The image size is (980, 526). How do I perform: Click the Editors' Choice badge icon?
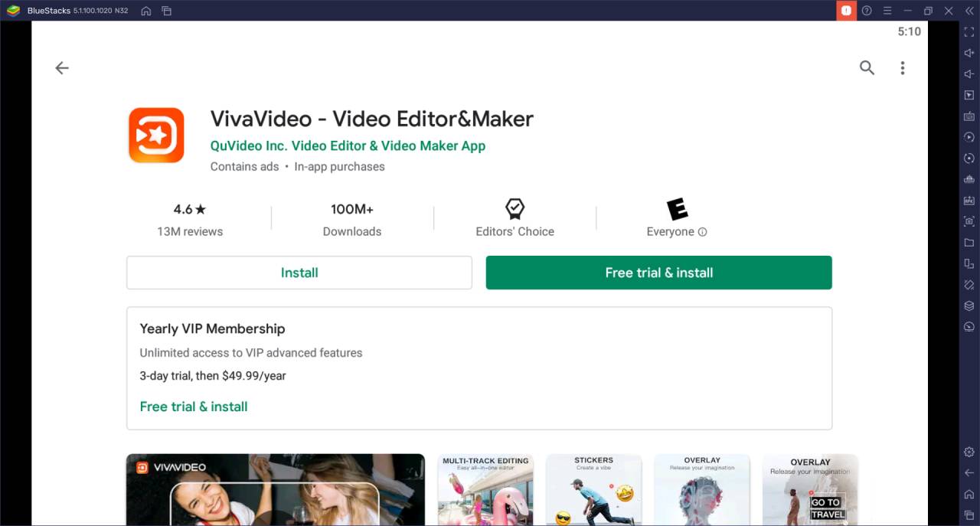[x=514, y=209]
